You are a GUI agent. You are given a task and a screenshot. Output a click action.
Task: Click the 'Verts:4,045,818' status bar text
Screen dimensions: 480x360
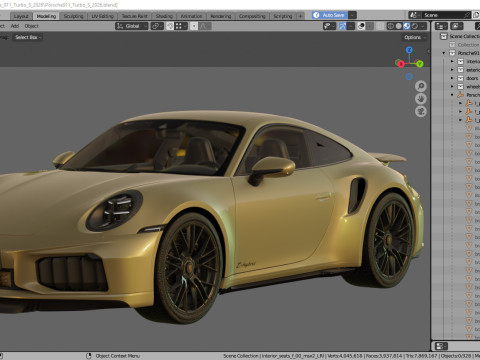(345, 356)
